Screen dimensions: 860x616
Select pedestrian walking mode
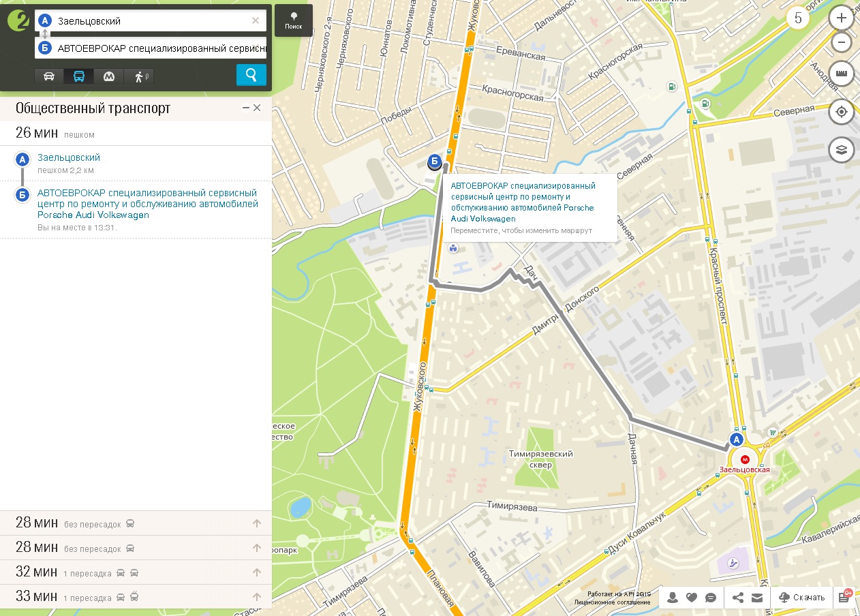139,76
